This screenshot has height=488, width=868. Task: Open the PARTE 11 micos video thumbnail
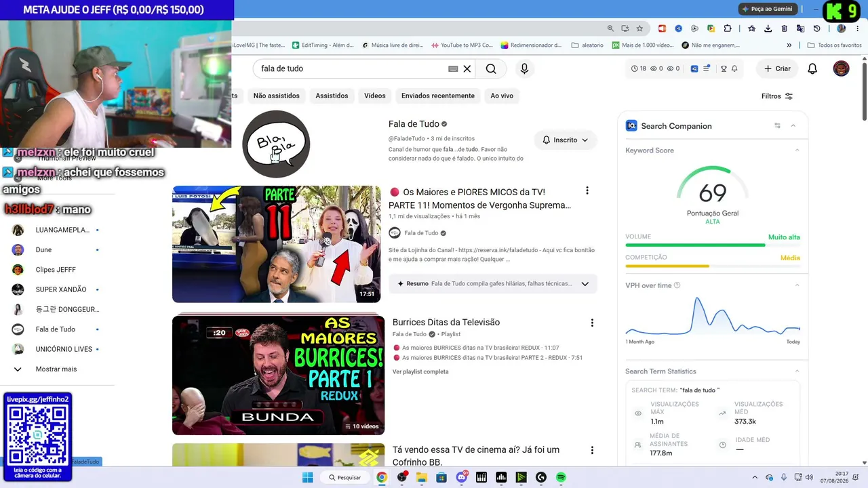click(x=277, y=244)
